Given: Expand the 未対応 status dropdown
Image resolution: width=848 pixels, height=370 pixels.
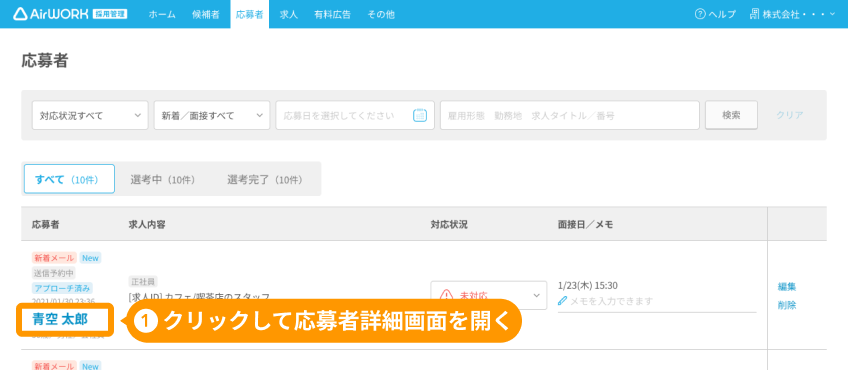Looking at the screenshot, I should tap(489, 295).
